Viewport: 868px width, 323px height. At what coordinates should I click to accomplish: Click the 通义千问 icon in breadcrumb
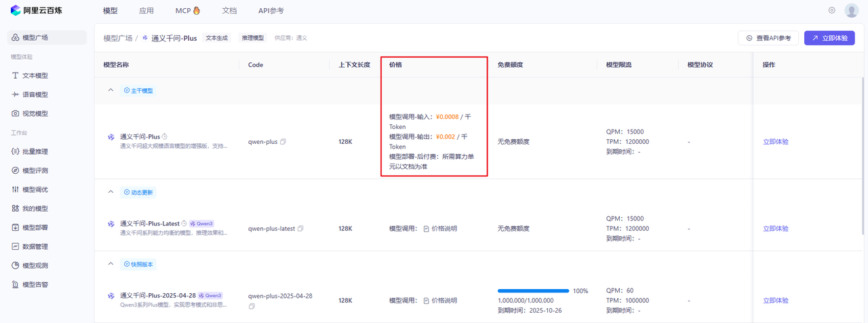(x=145, y=38)
